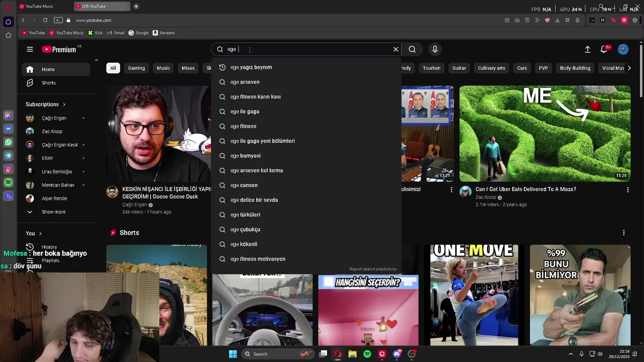Clear the search box with X
Image resolution: width=644 pixels, height=362 pixels.
[395, 49]
